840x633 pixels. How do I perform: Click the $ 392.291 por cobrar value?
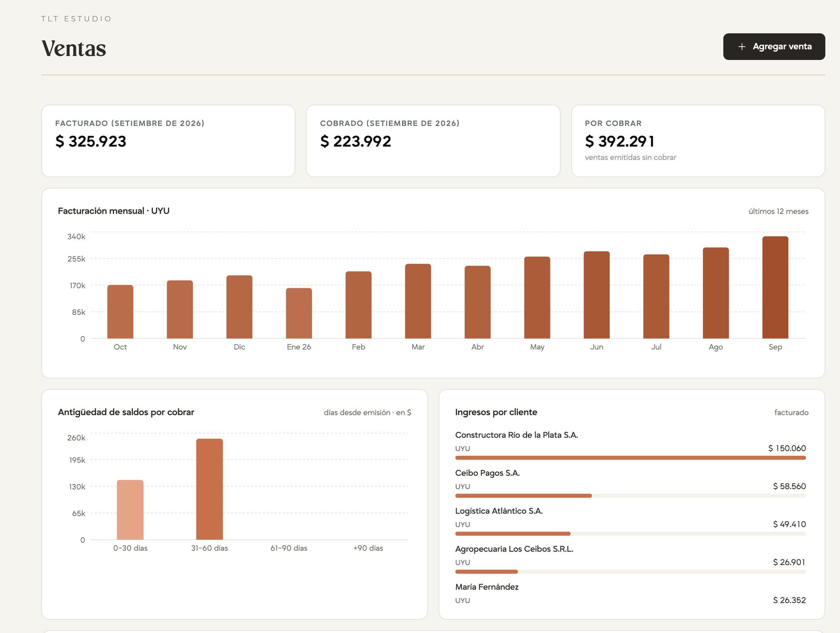click(x=620, y=141)
